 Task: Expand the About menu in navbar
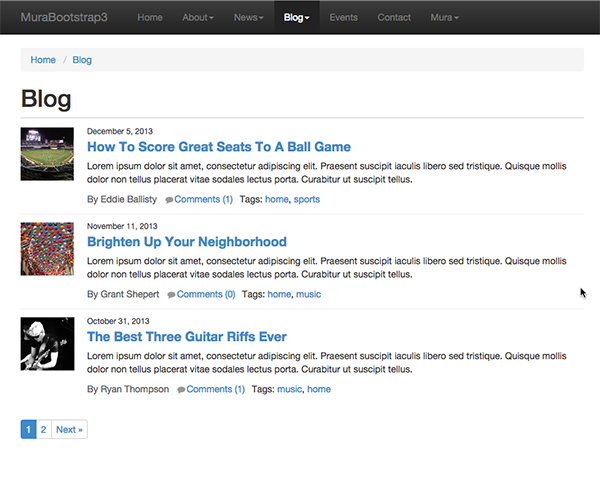(x=198, y=18)
